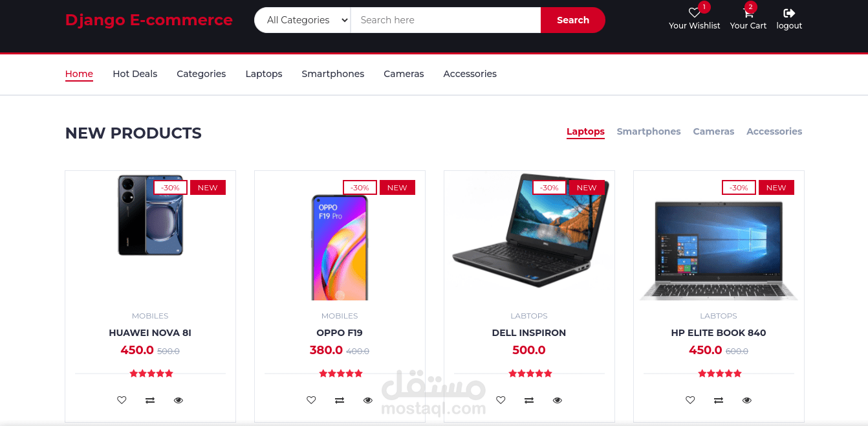The width and height of the screenshot is (868, 426).
Task: Compare HP Elite Book 840 arrows icon
Action: 719,400
